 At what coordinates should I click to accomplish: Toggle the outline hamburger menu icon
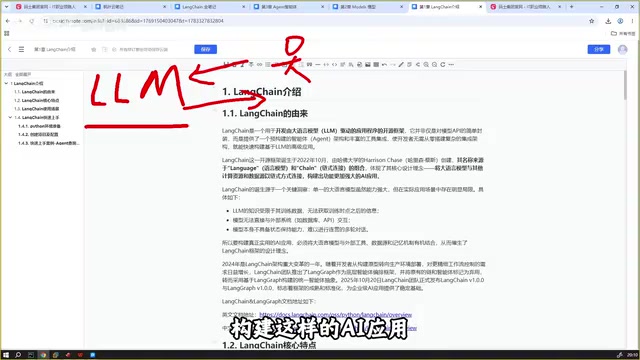(21, 49)
